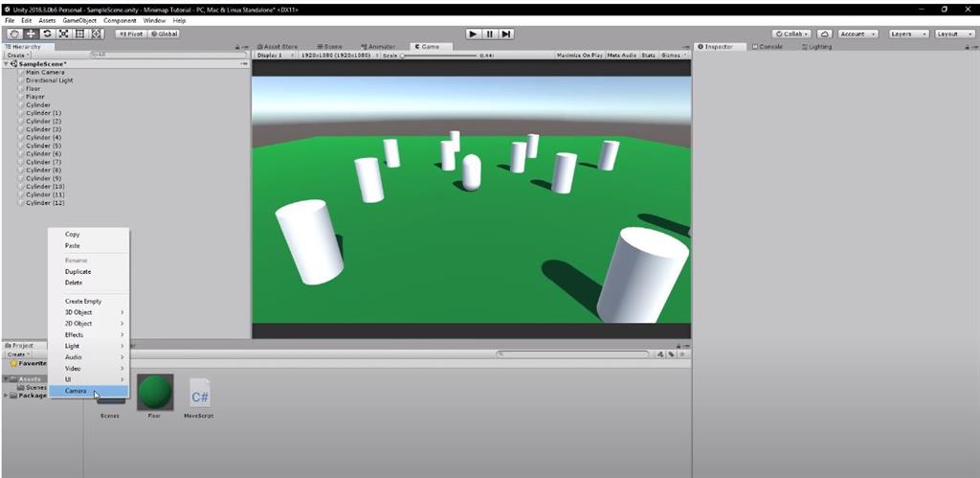Viewport: 980px width, 478px height.
Task: Switch to the Scene tab
Action: tap(329, 47)
